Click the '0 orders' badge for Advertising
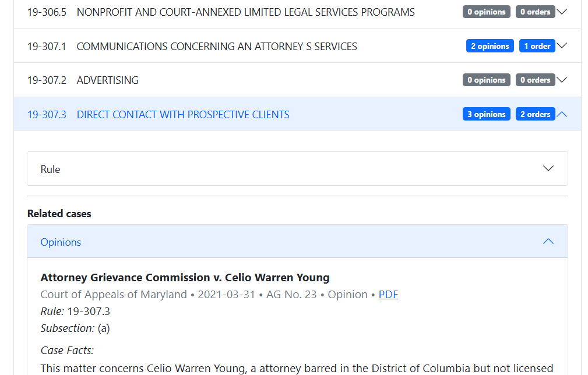The image size is (588, 375). coord(535,80)
